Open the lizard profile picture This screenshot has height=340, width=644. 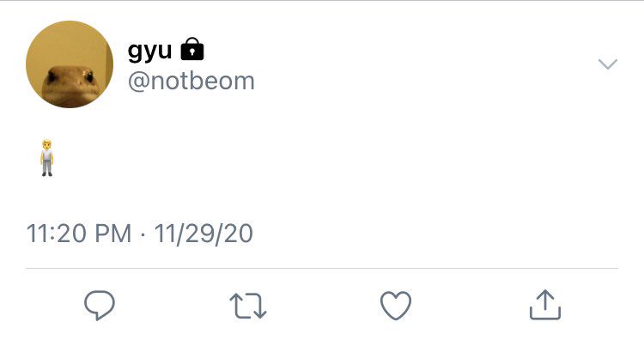[70, 64]
